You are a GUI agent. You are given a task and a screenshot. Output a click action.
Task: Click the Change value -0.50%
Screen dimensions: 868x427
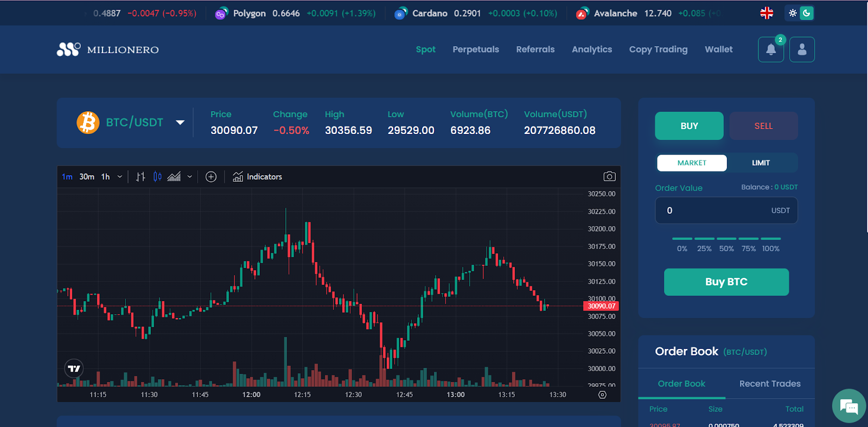coord(291,131)
